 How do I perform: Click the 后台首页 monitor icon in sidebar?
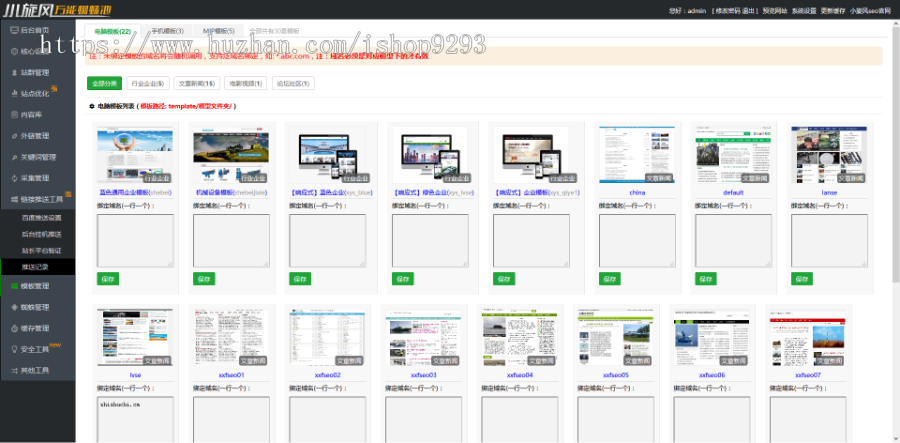(x=13, y=30)
